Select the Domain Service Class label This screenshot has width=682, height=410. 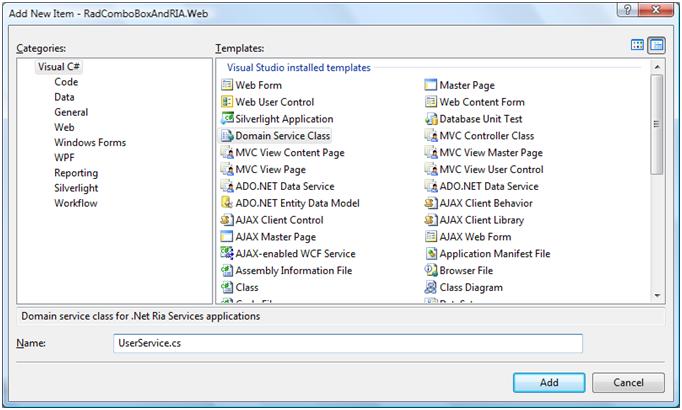pyautogui.click(x=283, y=136)
